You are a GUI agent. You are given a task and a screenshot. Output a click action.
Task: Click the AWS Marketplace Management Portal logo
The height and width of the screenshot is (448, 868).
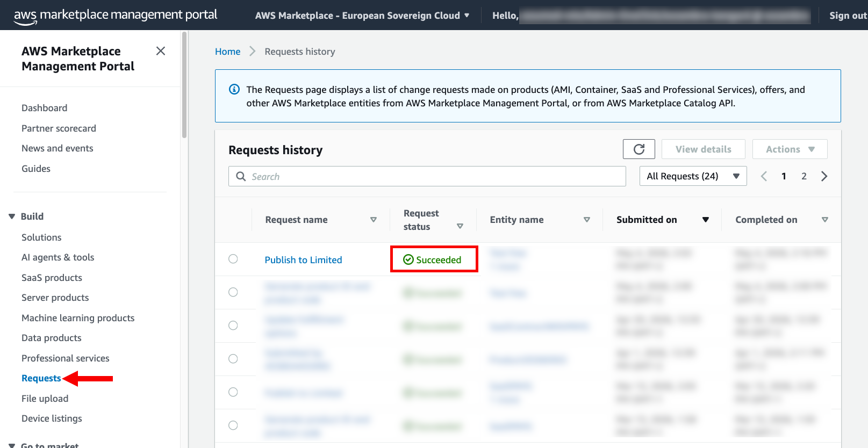[x=116, y=15]
